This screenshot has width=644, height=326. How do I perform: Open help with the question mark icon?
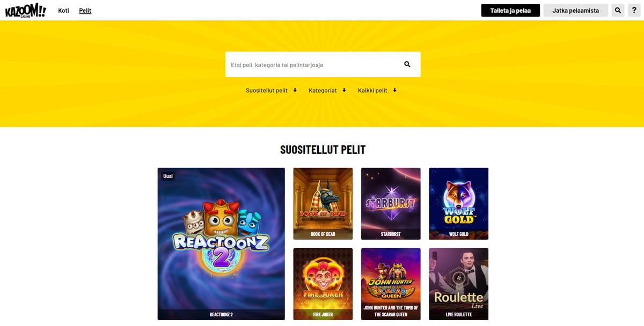634,10
